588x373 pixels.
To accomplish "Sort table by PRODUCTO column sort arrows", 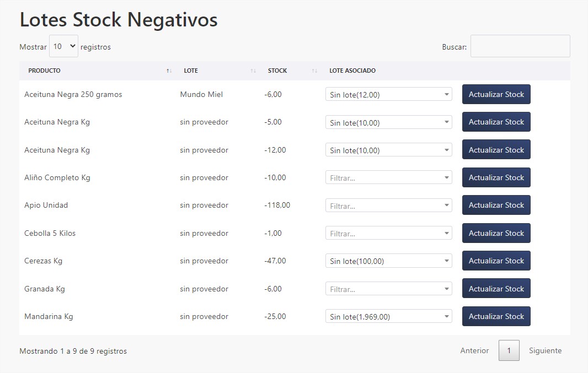I will click(169, 71).
